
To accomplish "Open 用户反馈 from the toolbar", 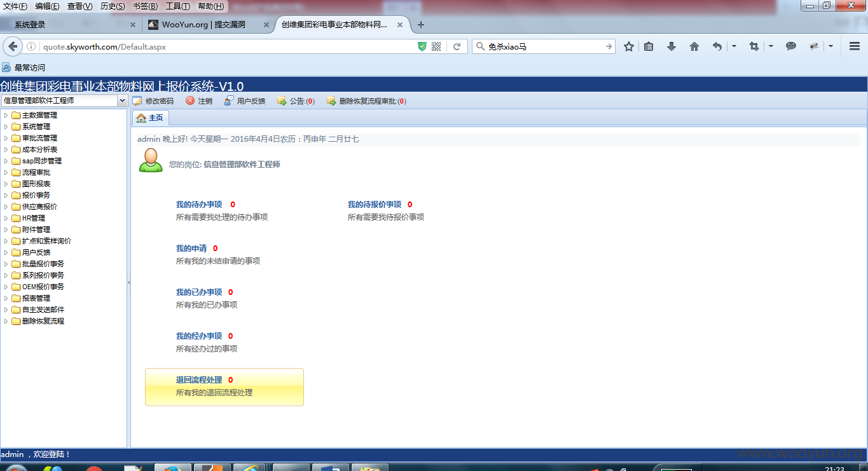I will pyautogui.click(x=245, y=101).
